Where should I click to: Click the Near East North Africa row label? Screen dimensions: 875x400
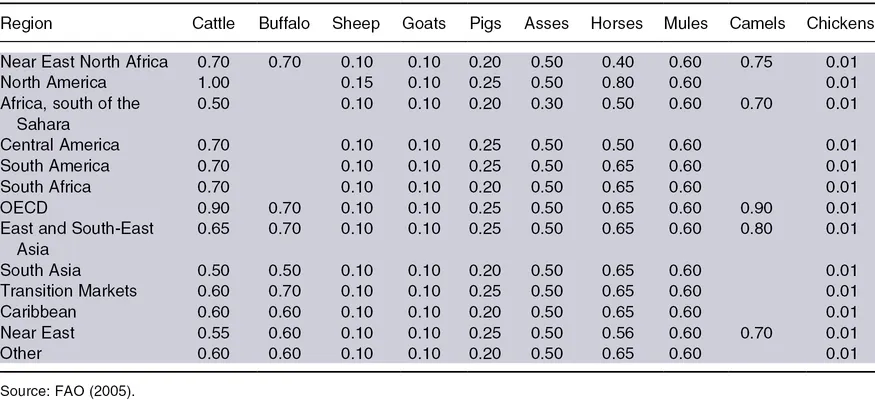[85, 62]
